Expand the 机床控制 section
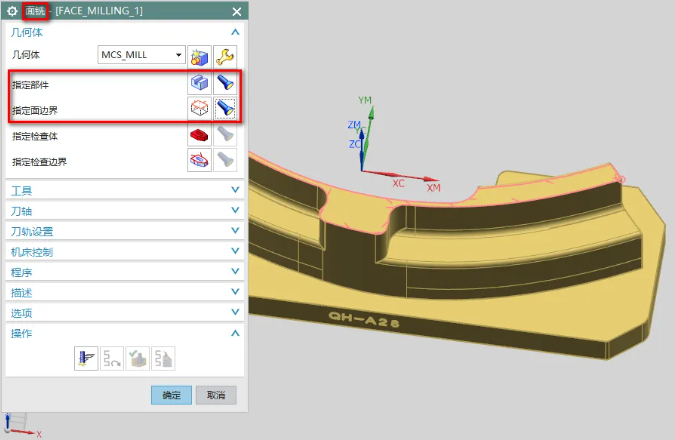Screen dimensions: 675x440 tap(235, 251)
